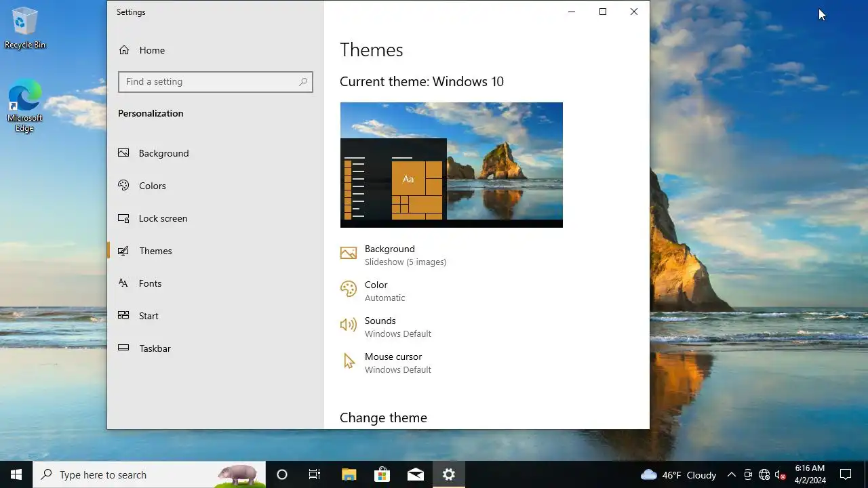Launch Mail app from taskbar
Image resolution: width=868 pixels, height=488 pixels.
[x=416, y=474]
